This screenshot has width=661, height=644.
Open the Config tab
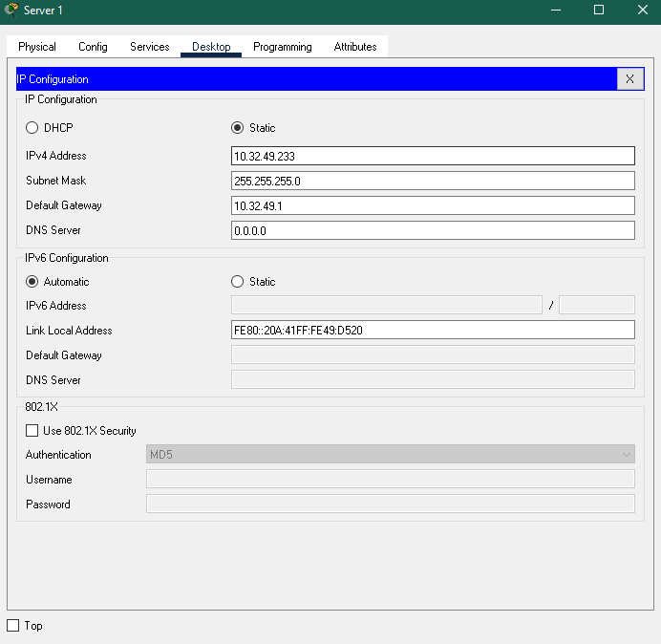pos(93,47)
